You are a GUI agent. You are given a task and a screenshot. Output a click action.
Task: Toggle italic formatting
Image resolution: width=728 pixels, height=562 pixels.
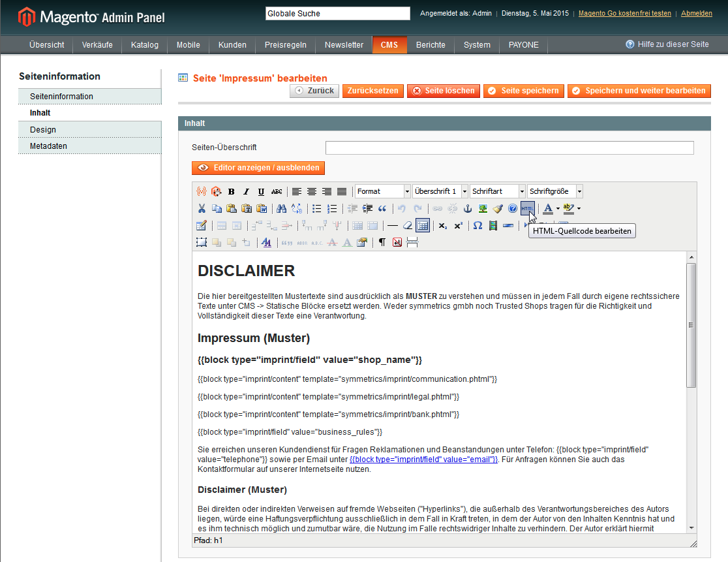click(246, 191)
